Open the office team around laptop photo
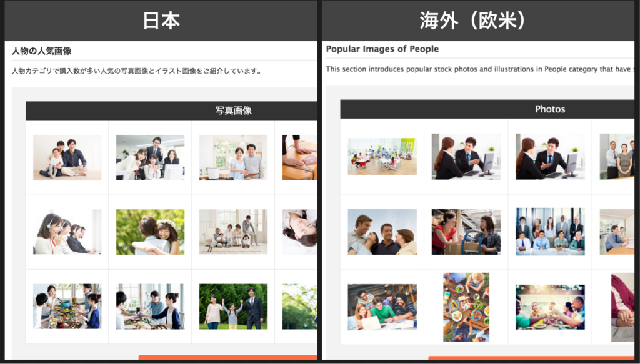This screenshot has width=640, height=364. coord(150,157)
